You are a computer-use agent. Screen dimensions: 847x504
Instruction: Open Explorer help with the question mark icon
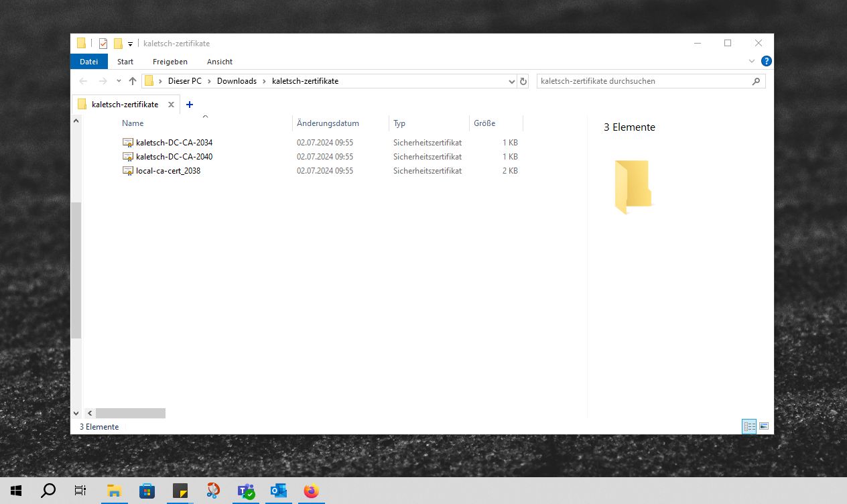point(766,61)
